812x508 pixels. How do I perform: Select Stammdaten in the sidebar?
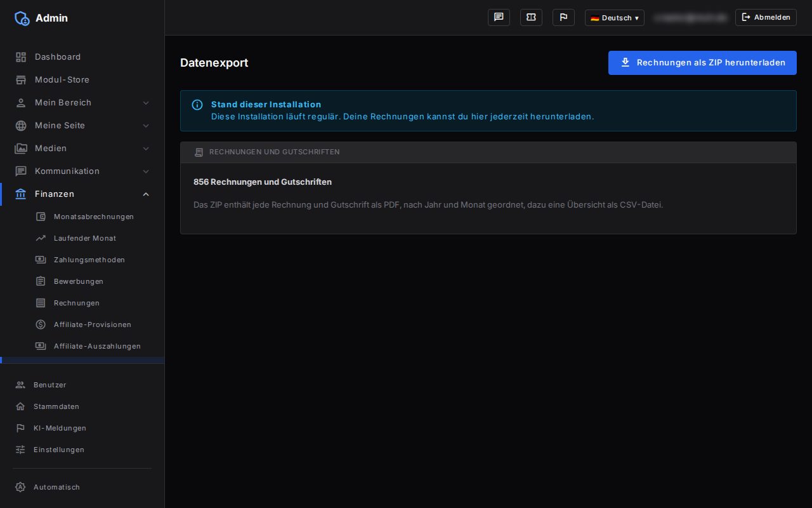(x=82, y=406)
